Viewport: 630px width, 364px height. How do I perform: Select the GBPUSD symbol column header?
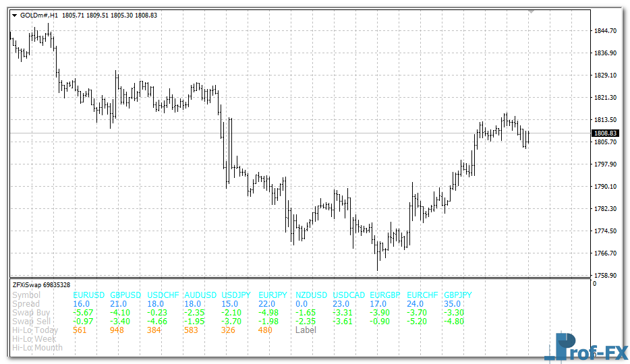[125, 295]
